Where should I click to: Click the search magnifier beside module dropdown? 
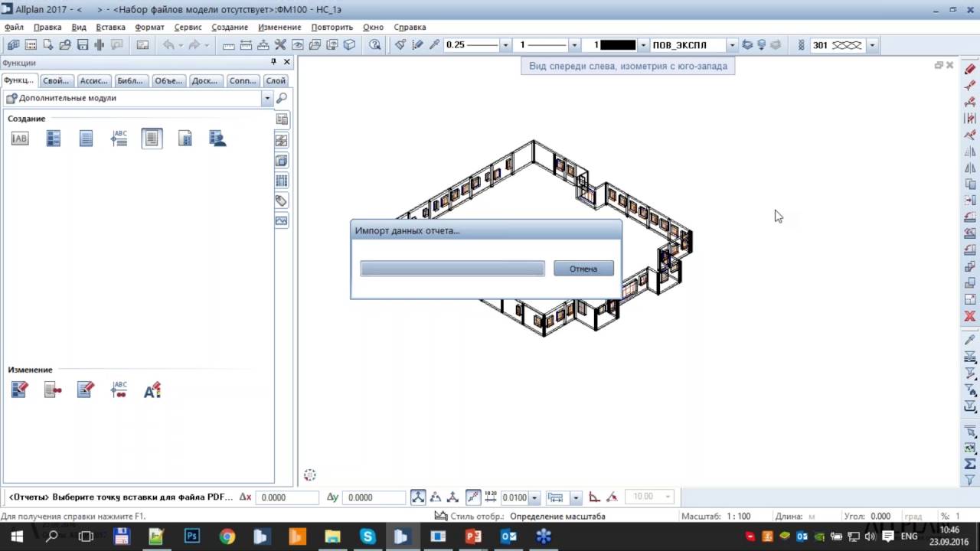[282, 98]
